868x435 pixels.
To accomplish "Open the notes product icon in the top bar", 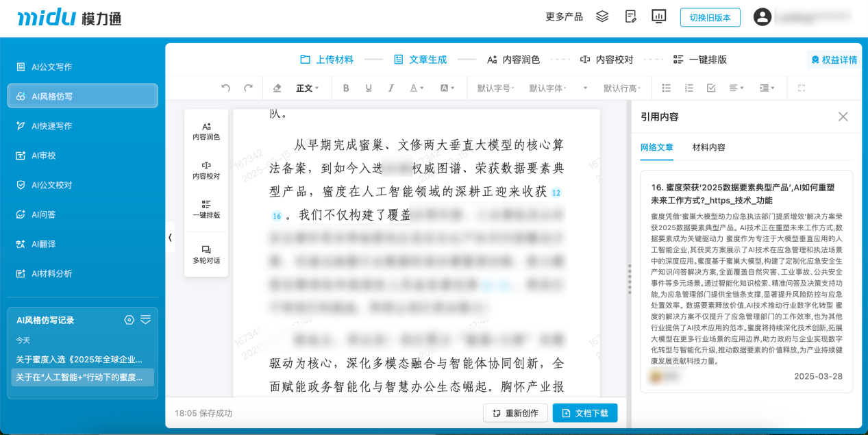I will pos(630,16).
